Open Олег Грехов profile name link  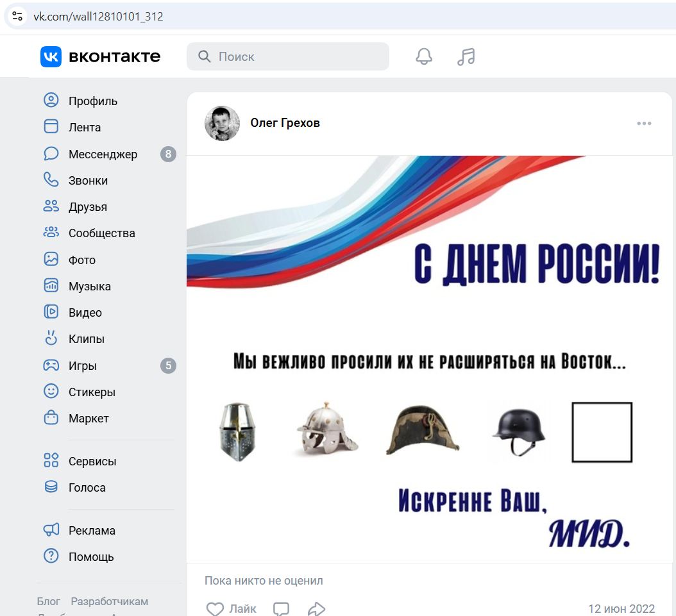tap(285, 123)
